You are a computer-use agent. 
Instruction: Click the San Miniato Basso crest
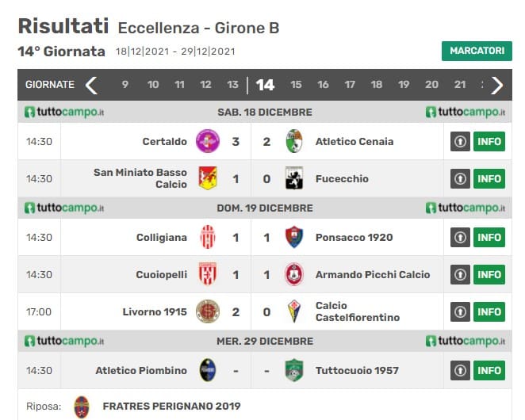coord(208,178)
